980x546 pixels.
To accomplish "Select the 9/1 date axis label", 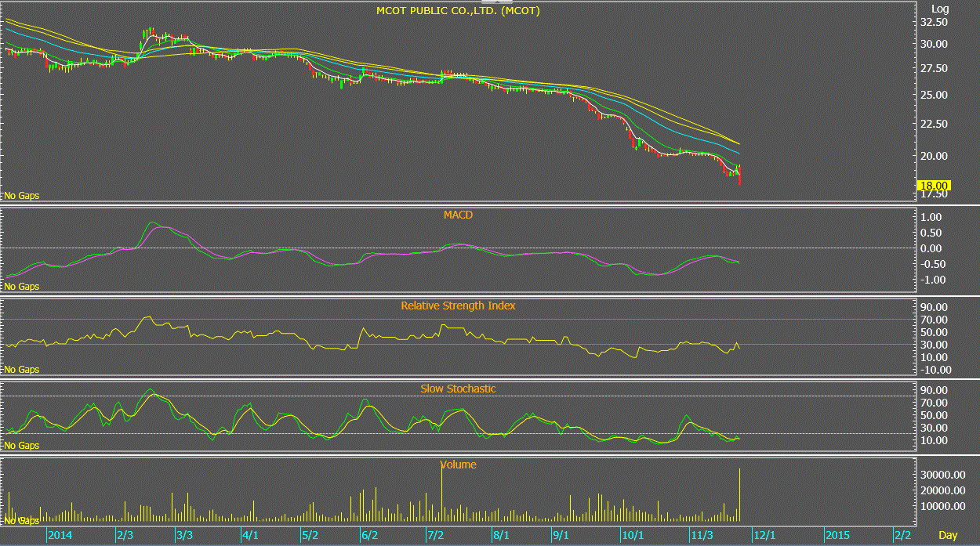I will click(561, 535).
